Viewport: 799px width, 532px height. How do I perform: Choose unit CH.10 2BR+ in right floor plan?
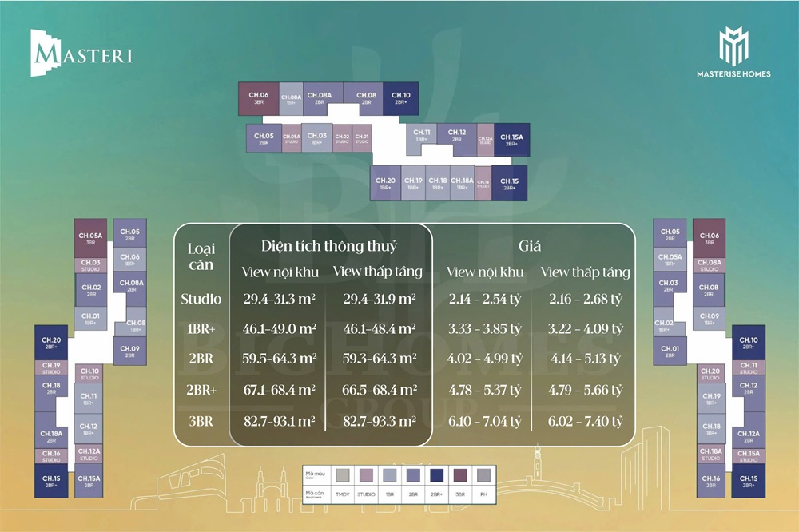749,342
